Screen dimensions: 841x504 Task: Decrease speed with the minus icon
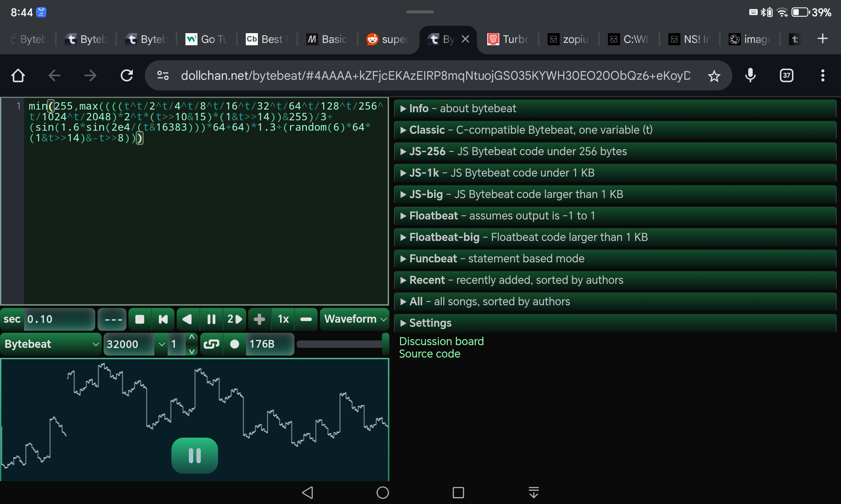306,319
